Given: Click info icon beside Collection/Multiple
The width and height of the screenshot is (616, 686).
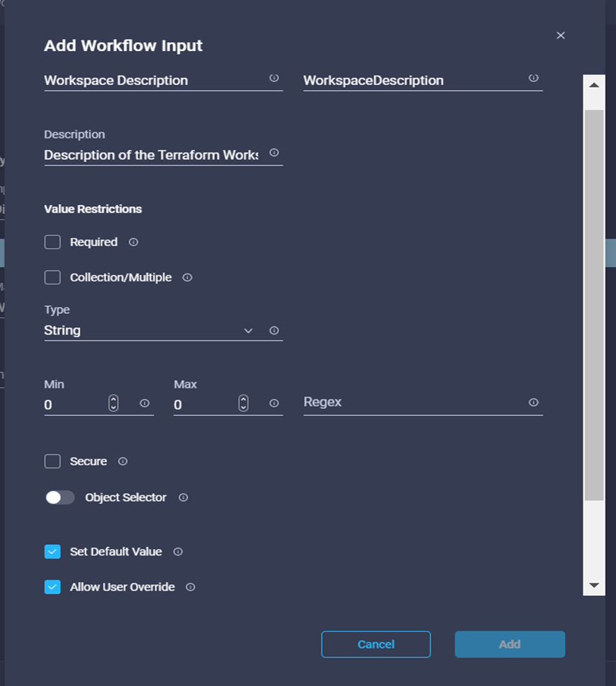Looking at the screenshot, I should tap(187, 278).
